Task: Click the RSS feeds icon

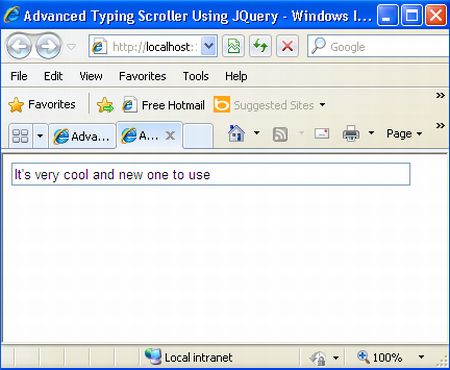Action: [x=280, y=134]
